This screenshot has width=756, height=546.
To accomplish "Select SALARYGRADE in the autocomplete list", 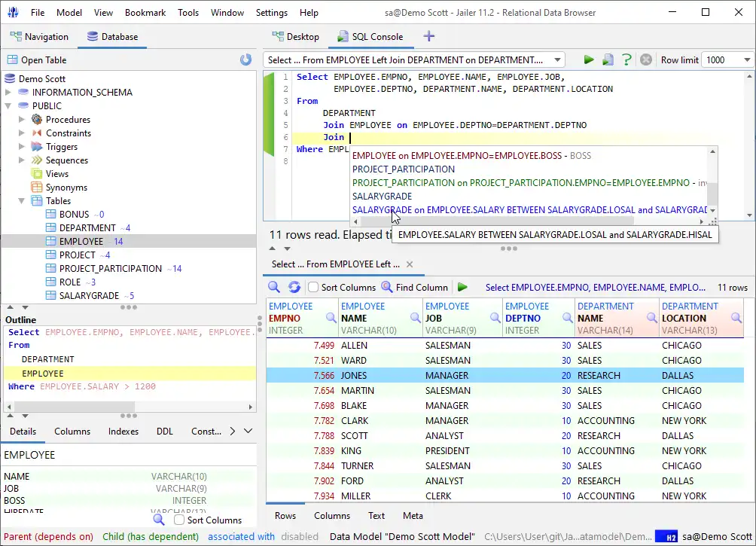I will tap(382, 196).
